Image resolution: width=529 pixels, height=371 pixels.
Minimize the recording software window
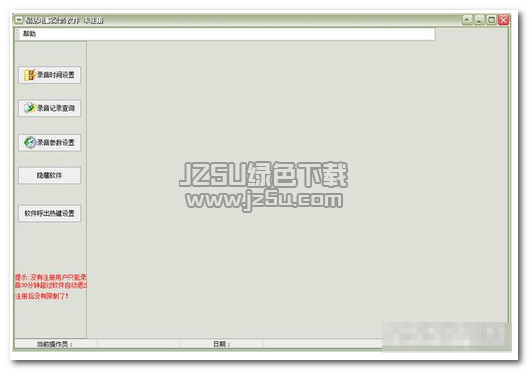[479, 20]
